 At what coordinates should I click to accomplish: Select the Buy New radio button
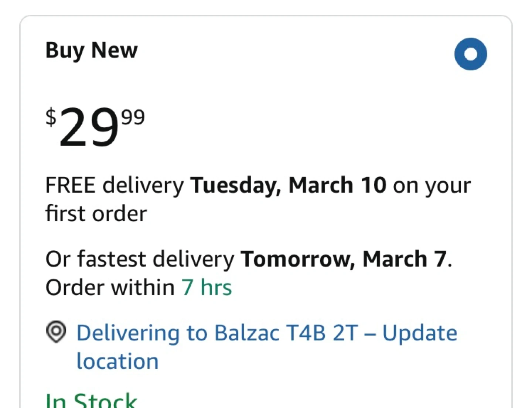[470, 54]
